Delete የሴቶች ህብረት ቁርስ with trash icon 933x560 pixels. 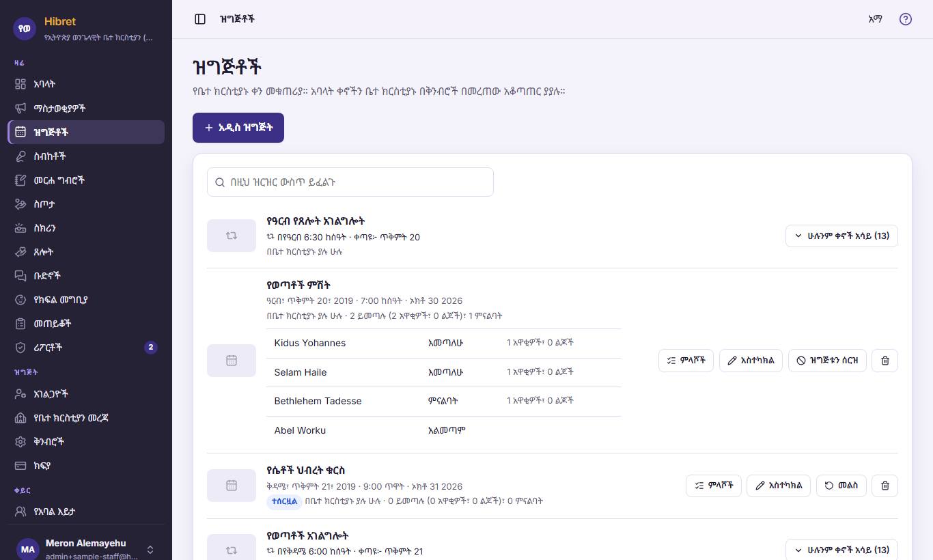[x=885, y=486]
